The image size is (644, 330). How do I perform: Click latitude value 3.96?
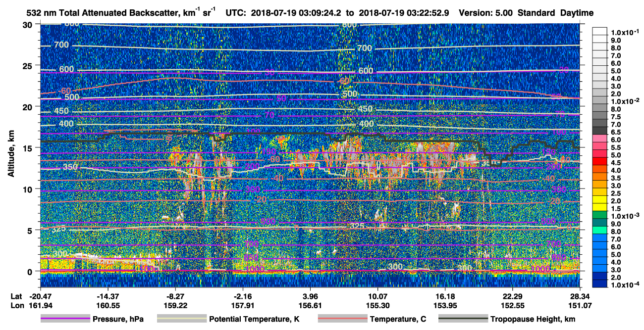310,296
